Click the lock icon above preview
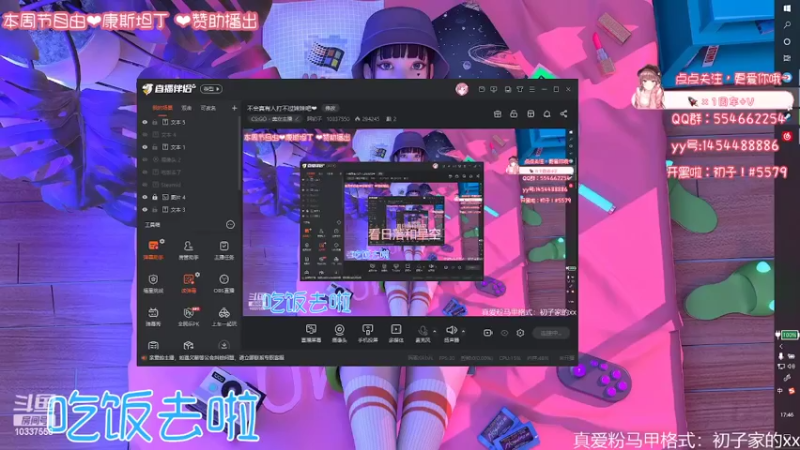 [514, 114]
